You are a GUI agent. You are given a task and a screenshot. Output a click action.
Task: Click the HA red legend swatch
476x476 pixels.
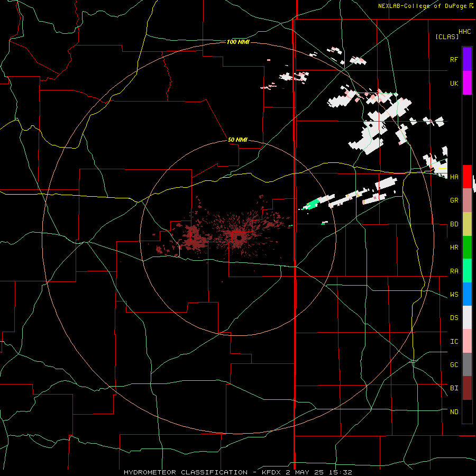coord(467,177)
